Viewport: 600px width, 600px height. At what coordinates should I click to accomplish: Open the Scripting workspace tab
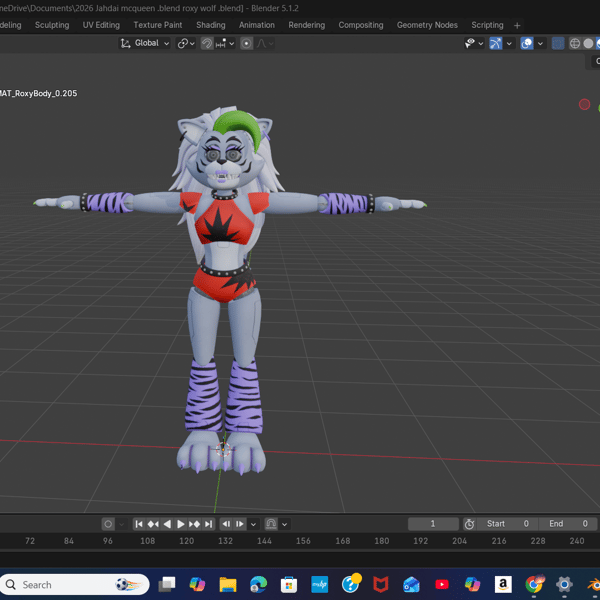tap(487, 25)
